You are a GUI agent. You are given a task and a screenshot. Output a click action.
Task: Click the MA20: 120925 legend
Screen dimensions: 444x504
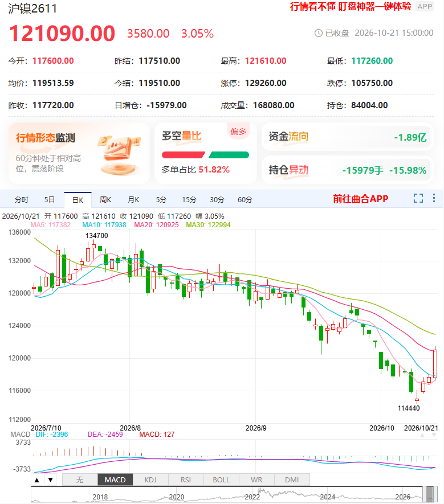[x=156, y=225]
